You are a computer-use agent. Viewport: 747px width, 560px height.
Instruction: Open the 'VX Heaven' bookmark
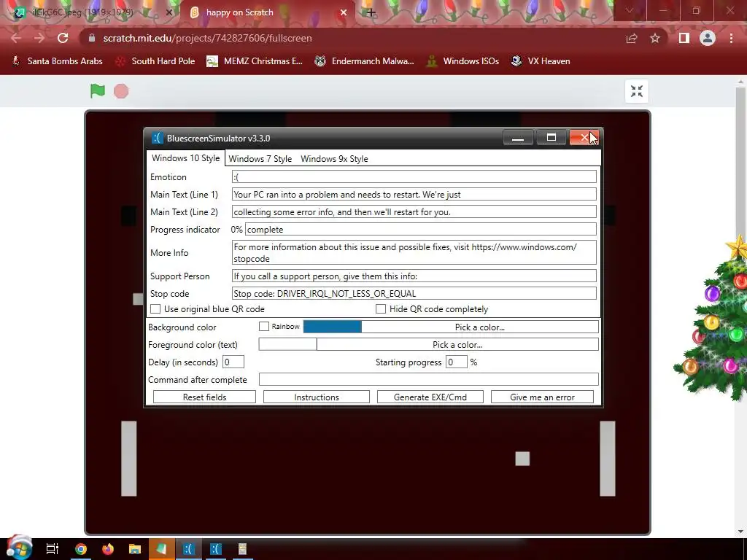[541, 61]
